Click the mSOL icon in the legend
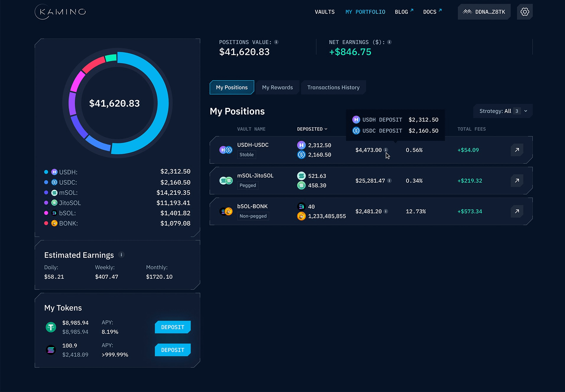 54,192
